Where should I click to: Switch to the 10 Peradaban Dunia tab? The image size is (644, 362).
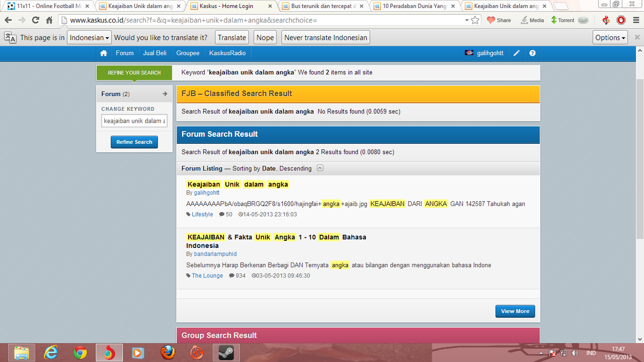tap(414, 7)
